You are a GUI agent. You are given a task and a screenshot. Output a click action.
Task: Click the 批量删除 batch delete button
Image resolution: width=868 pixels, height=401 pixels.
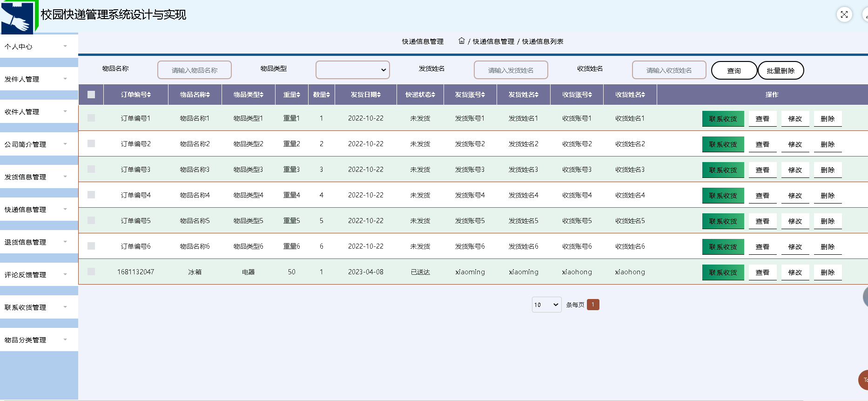pos(781,70)
